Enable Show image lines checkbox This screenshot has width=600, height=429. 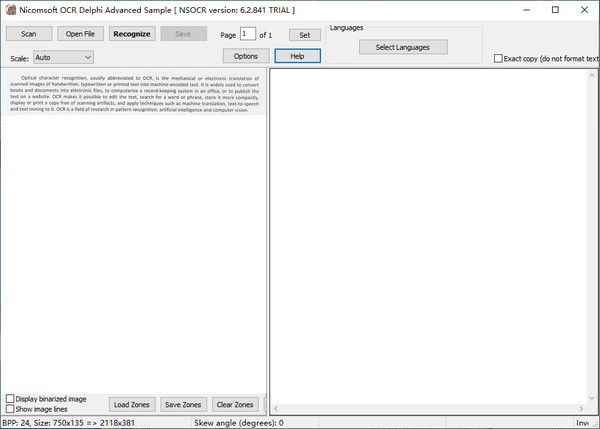(x=10, y=409)
